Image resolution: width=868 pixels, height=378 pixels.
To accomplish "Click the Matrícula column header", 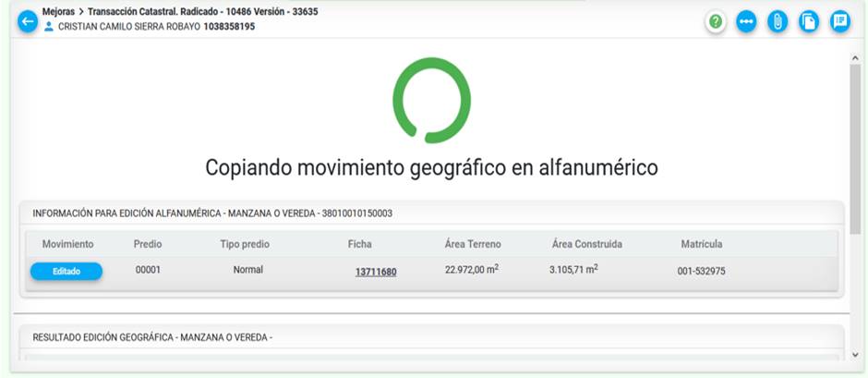I will [x=702, y=244].
